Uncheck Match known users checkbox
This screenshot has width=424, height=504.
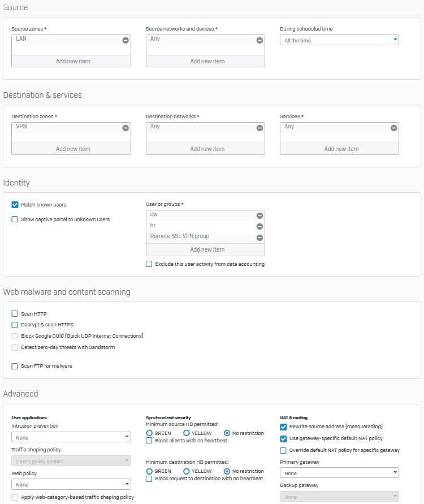point(15,205)
